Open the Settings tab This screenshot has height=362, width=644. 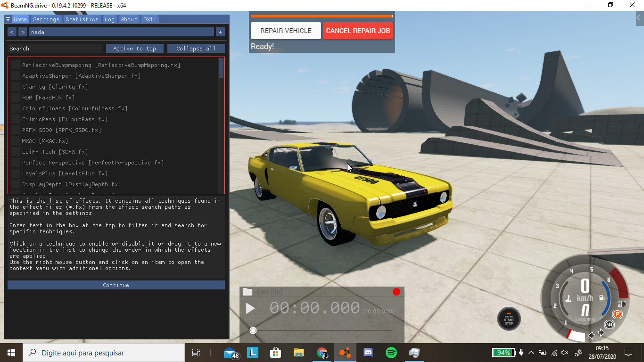click(46, 19)
